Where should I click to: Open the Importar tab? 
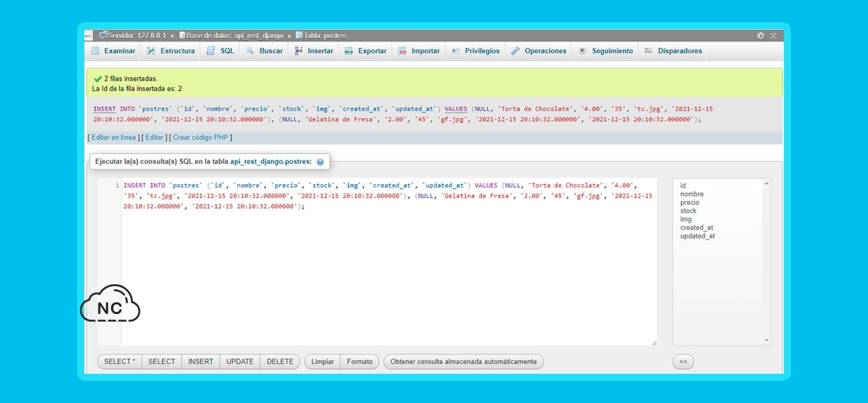tap(419, 51)
